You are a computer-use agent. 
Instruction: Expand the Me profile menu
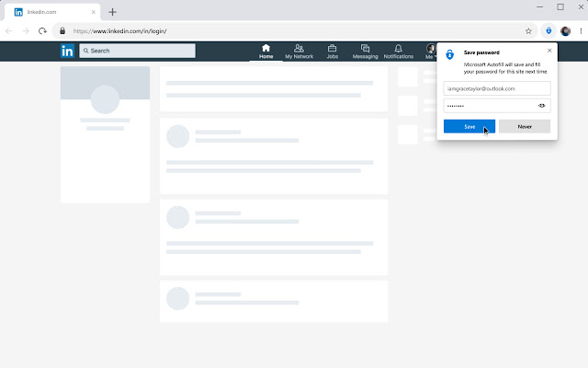[431, 52]
